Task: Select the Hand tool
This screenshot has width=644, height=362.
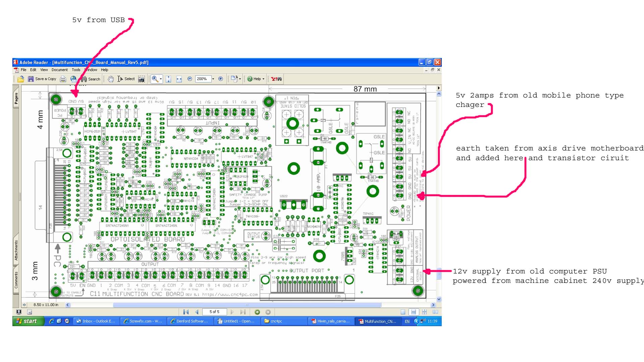Action: [x=111, y=79]
